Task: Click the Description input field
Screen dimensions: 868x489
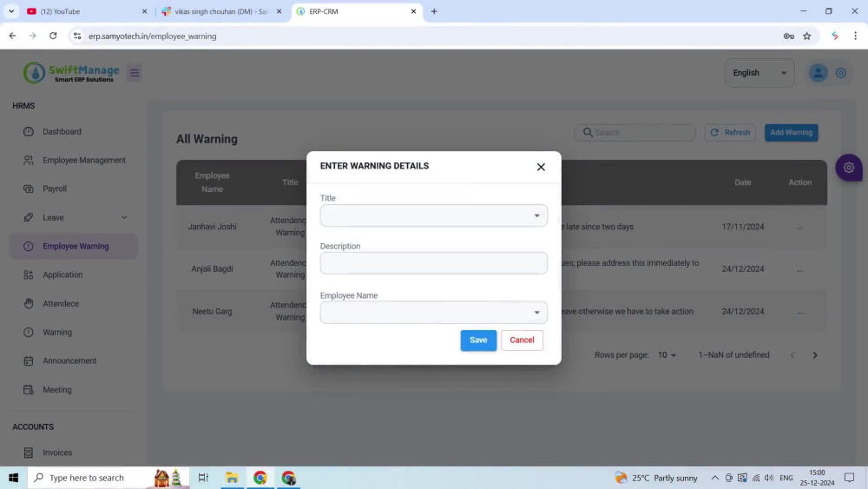Action: 433,263
